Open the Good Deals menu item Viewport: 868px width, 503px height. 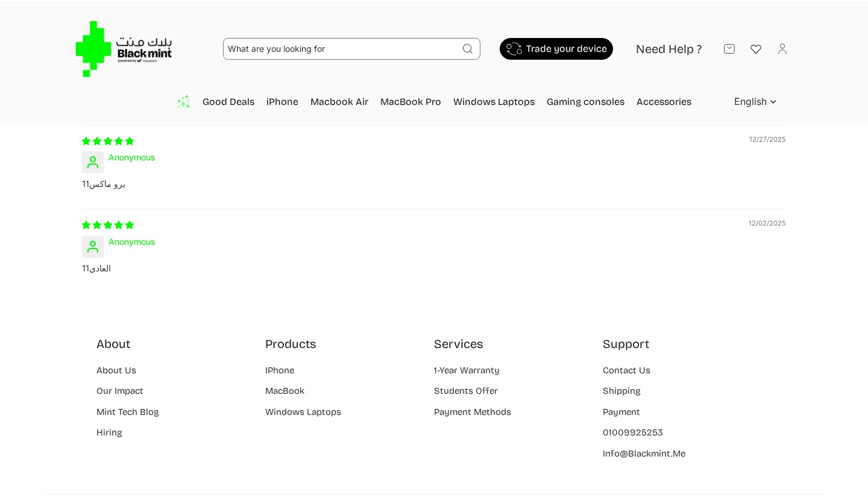coord(228,102)
